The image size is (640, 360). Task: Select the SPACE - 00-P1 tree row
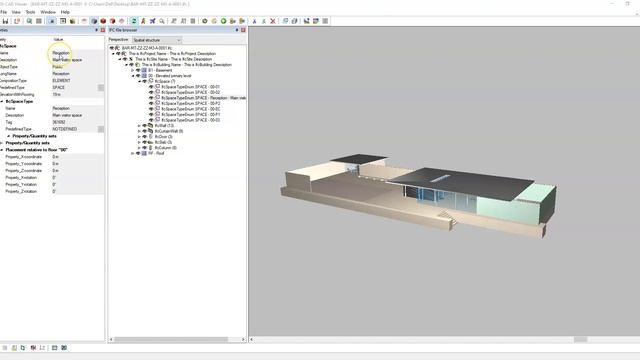coord(191,115)
